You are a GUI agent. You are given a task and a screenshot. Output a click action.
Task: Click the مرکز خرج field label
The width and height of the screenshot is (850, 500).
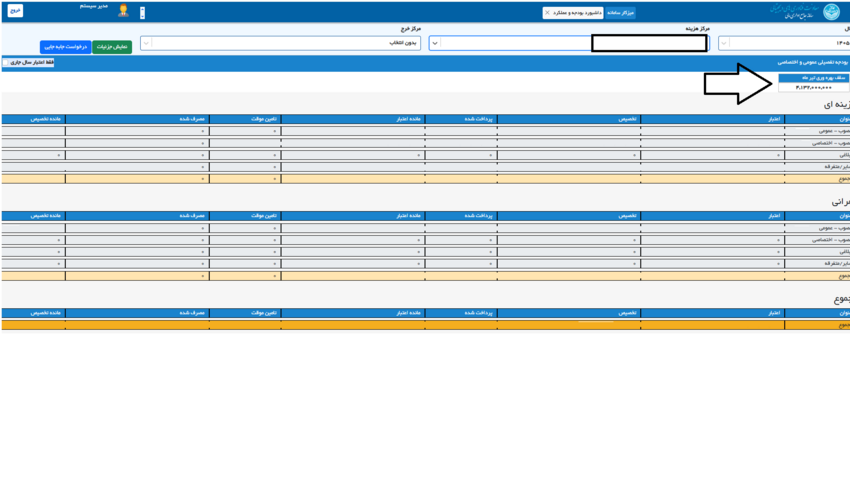pyautogui.click(x=411, y=29)
